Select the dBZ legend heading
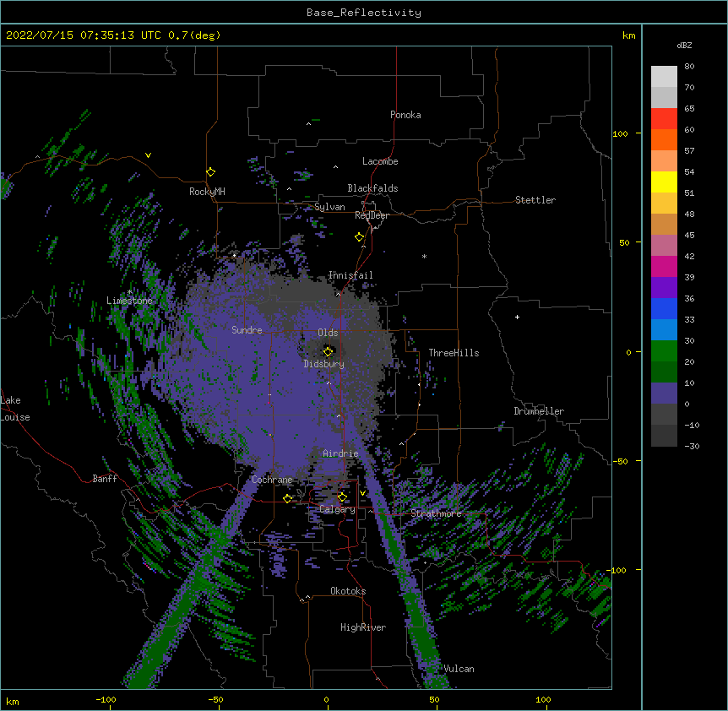The image size is (728, 711). pos(684,45)
